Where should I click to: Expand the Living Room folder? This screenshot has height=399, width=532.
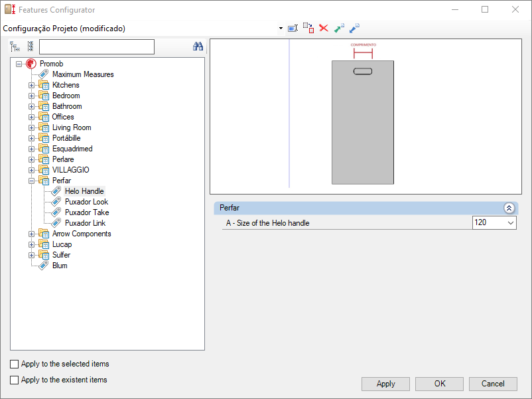(x=32, y=127)
